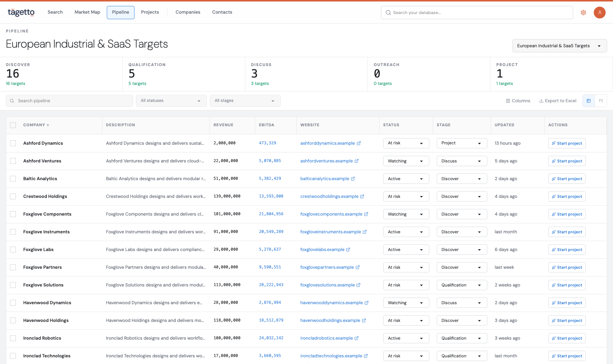Focus the Search pipeline input
The image size is (613, 364).
pos(69,101)
